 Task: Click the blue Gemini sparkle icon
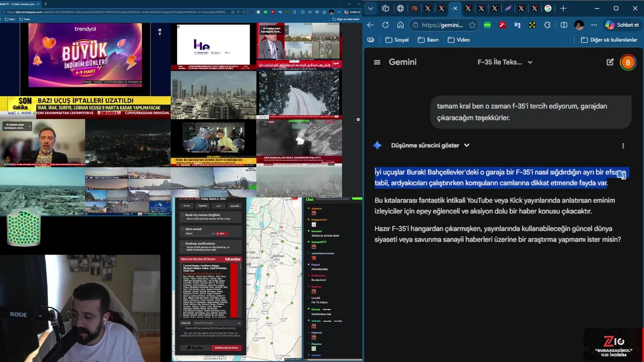click(377, 145)
